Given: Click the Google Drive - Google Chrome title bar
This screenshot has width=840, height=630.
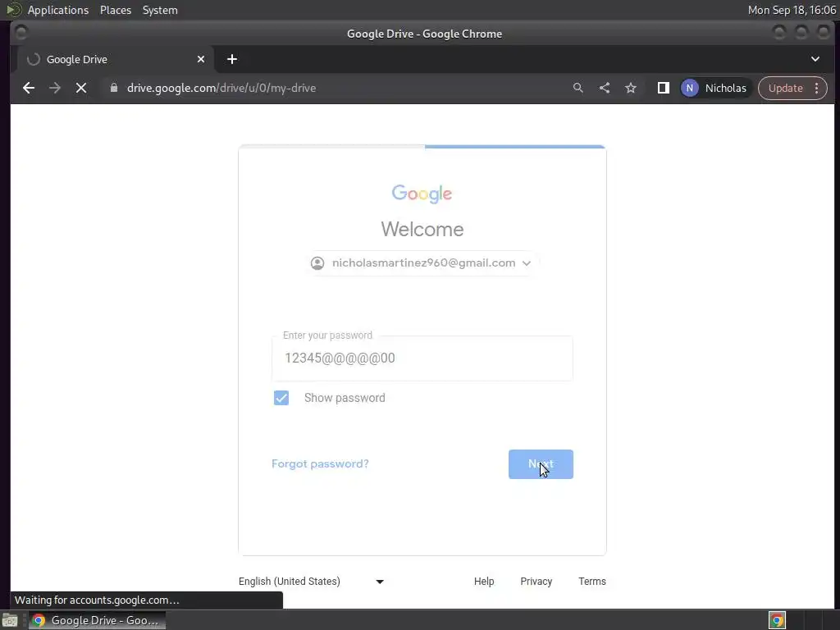Looking at the screenshot, I should tap(424, 34).
